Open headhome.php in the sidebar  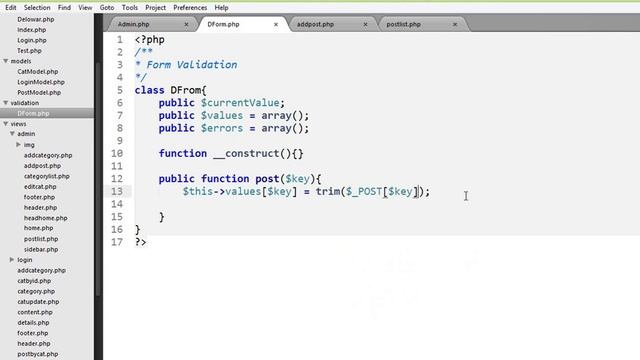coord(45,218)
